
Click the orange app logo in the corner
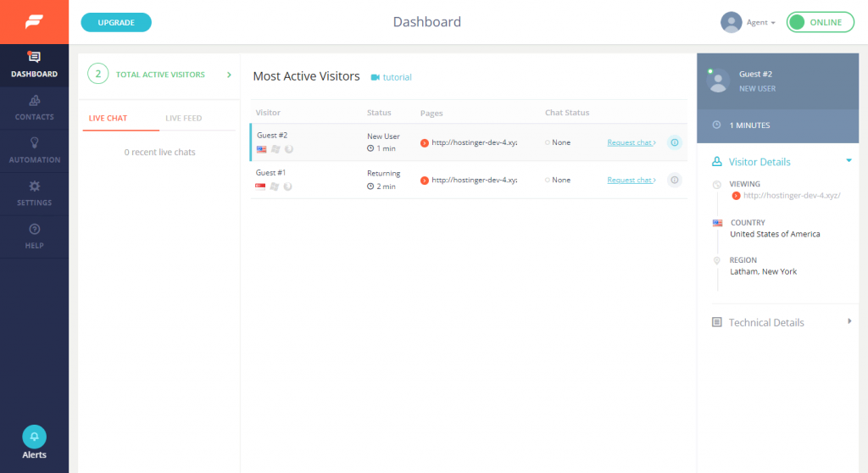(x=34, y=22)
